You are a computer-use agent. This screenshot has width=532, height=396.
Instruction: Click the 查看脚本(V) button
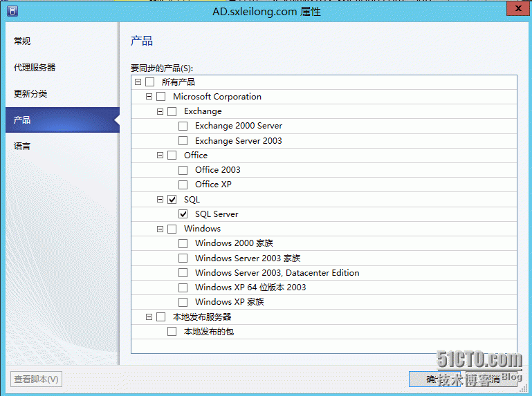coord(36,379)
